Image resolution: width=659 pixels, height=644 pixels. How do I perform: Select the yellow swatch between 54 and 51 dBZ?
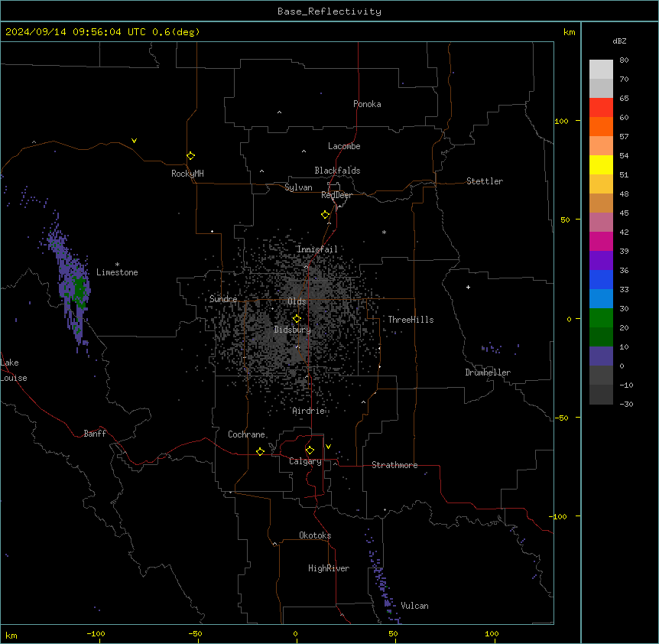pyautogui.click(x=601, y=164)
